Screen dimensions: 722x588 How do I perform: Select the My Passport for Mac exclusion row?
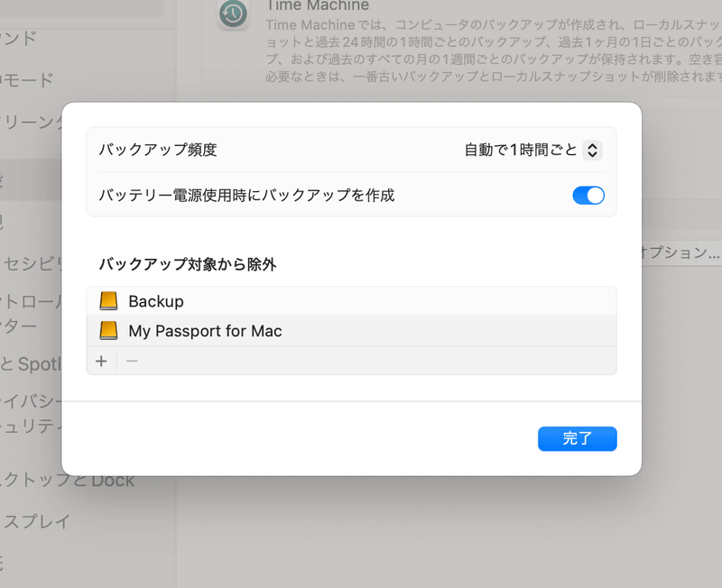point(271,331)
